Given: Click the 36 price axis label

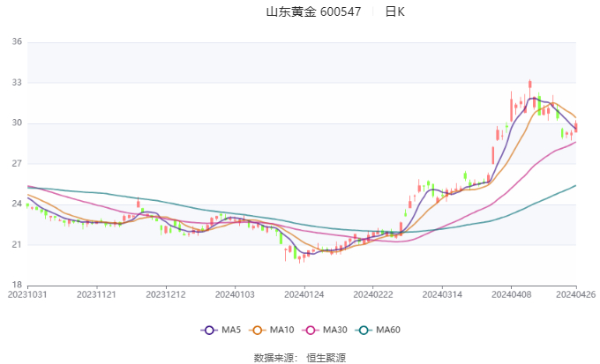Looking at the screenshot, I should coord(17,42).
